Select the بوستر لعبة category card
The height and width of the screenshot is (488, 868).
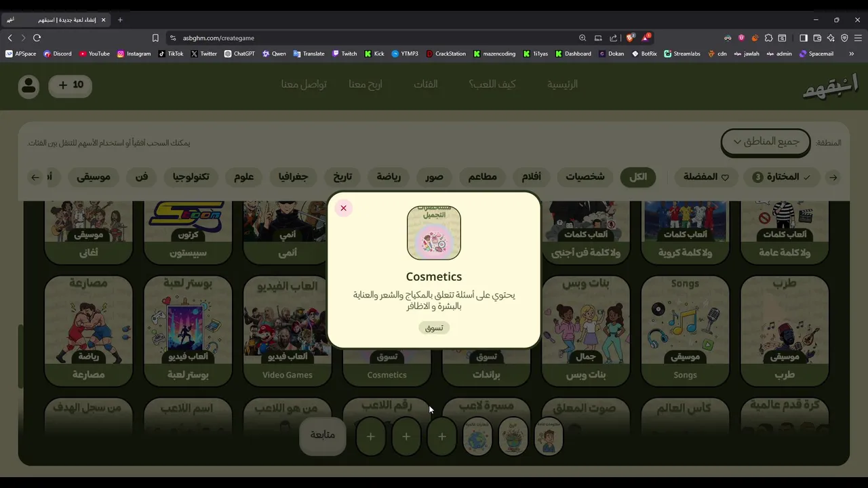click(188, 331)
